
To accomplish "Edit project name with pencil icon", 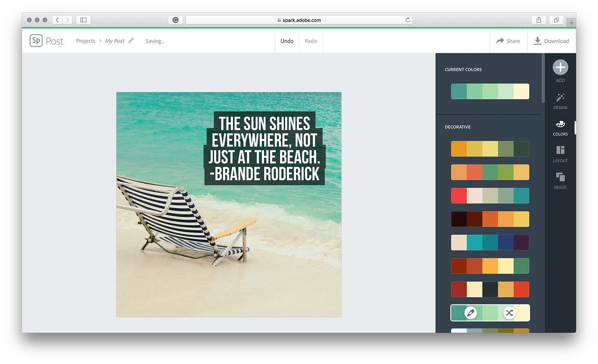I will (x=131, y=41).
